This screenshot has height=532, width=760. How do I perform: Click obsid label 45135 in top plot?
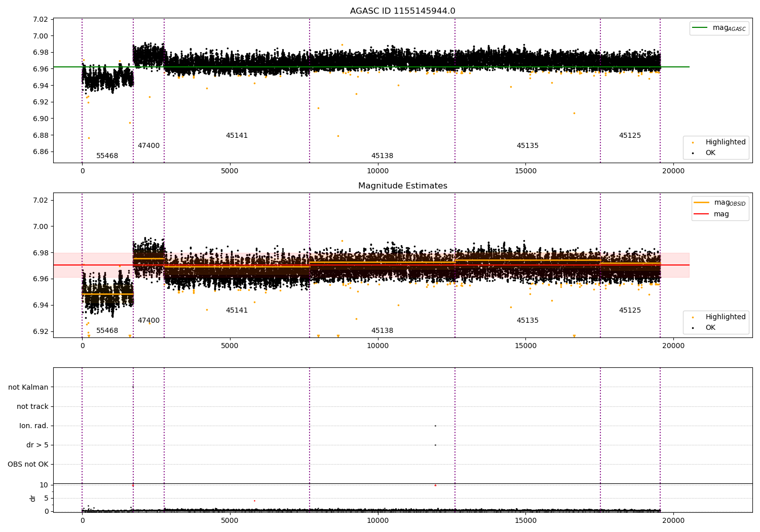(527, 146)
